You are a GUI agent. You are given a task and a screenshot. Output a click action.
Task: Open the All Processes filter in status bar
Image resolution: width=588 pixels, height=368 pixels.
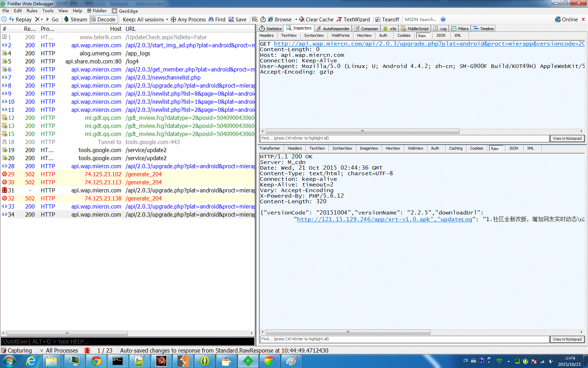point(59,350)
